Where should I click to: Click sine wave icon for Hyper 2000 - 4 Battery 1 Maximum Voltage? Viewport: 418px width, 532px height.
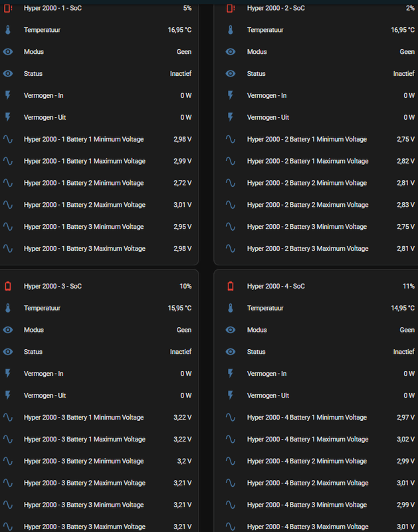(x=231, y=440)
